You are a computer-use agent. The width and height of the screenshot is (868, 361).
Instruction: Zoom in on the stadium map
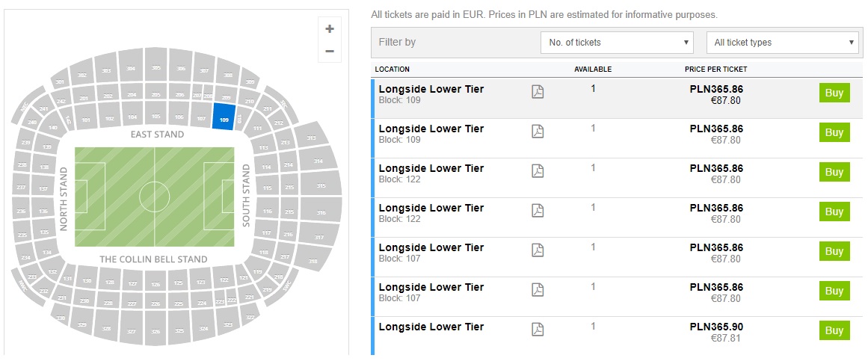coord(329,29)
